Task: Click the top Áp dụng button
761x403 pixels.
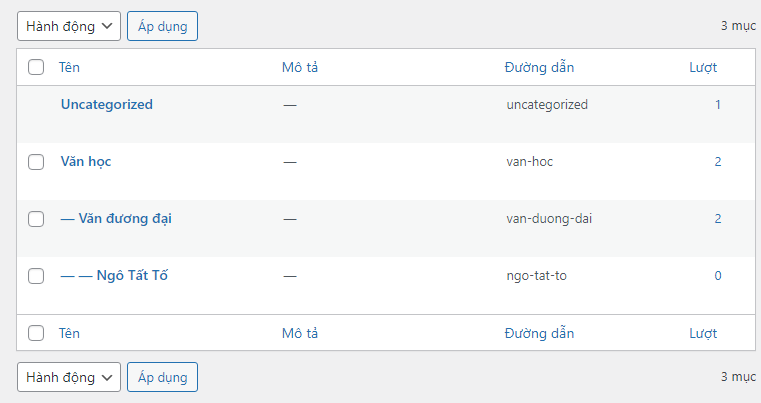Action: click(162, 26)
